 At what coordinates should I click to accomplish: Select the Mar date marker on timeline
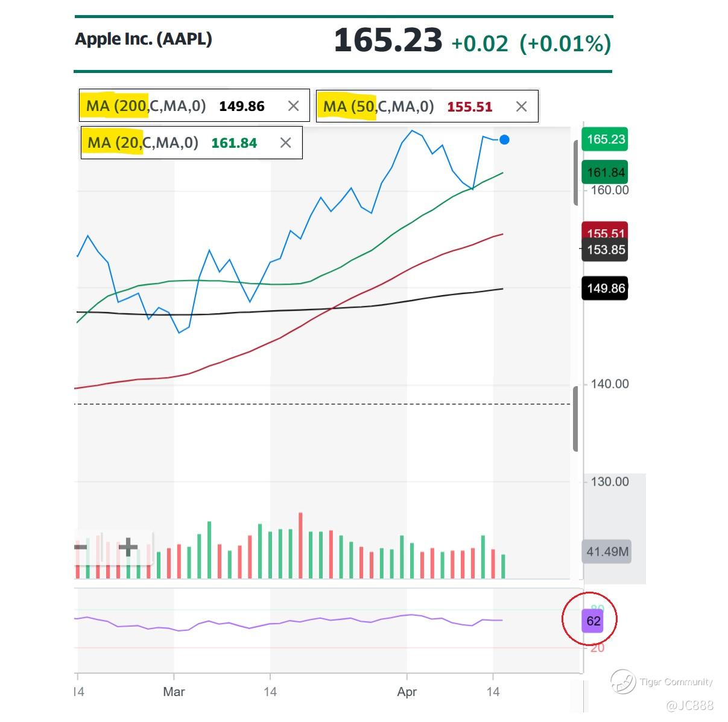(x=174, y=692)
